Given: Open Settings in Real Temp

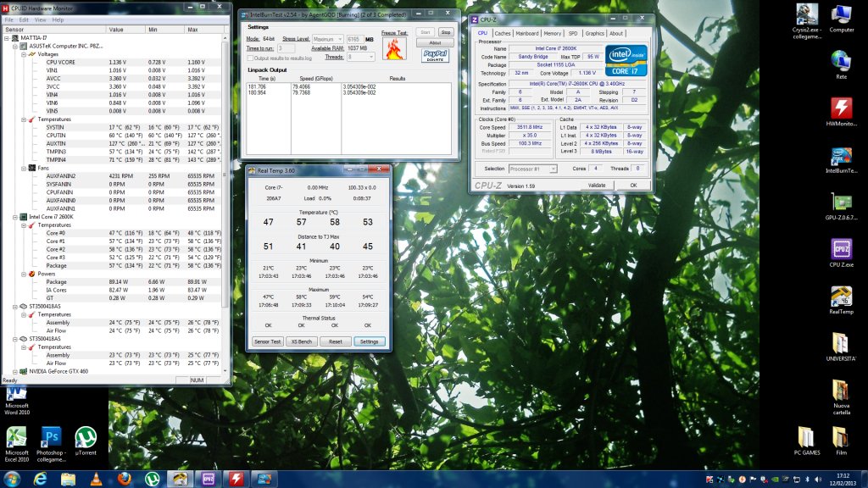Looking at the screenshot, I should [370, 341].
